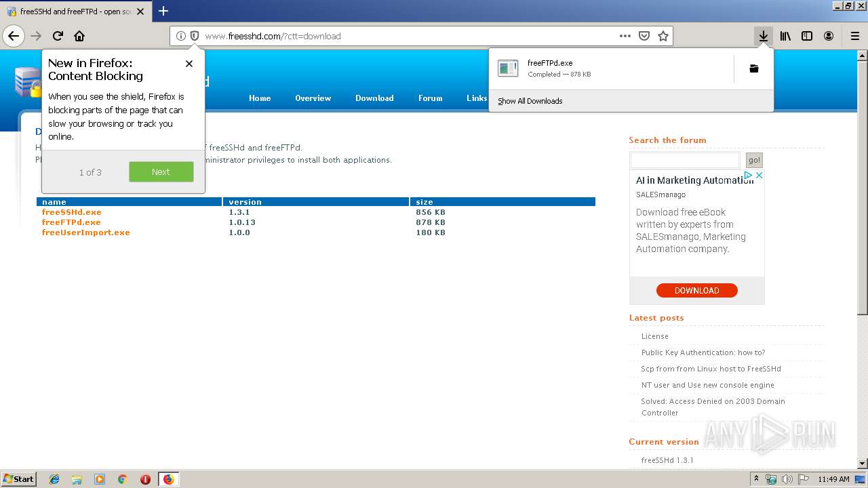The width and height of the screenshot is (868, 488).
Task: Open the media player taskbar icon
Action: [x=100, y=479]
